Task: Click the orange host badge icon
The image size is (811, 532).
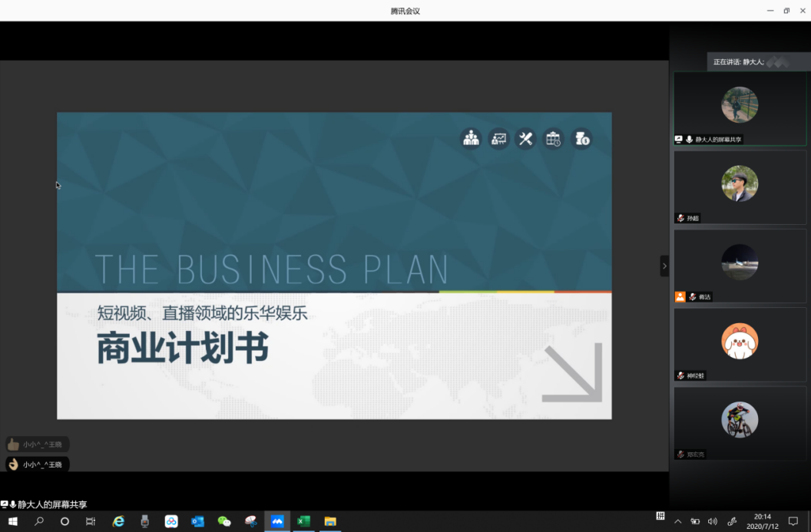Action: point(680,297)
